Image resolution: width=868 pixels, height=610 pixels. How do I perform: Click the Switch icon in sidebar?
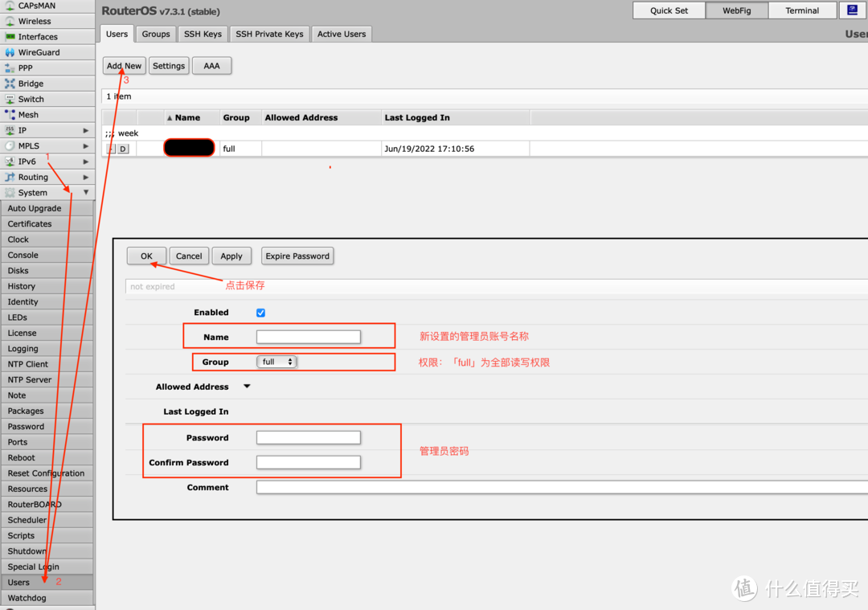[10, 100]
